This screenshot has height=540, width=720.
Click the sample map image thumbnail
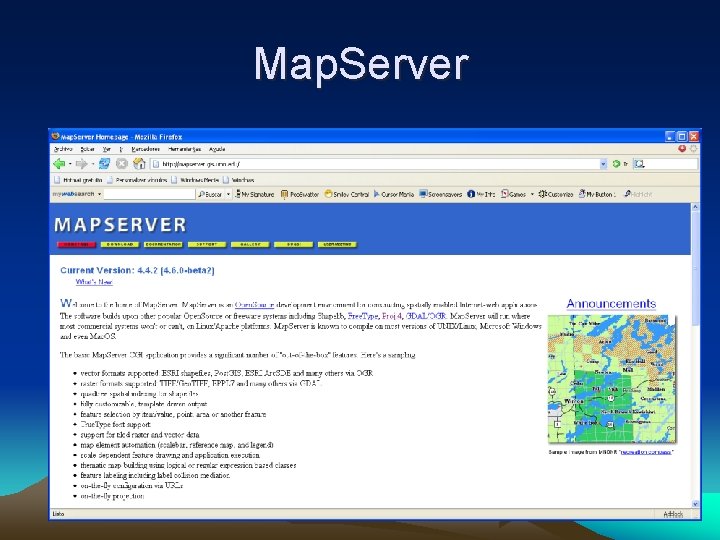coord(612,379)
